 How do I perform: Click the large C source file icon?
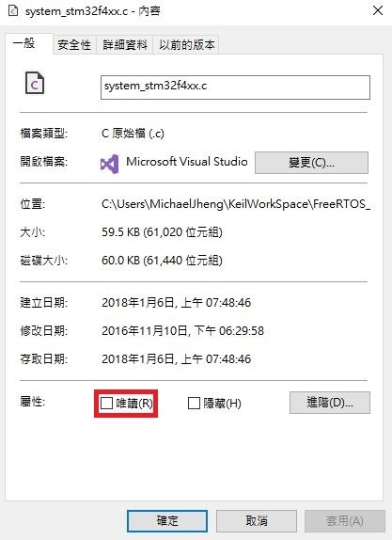(35, 83)
